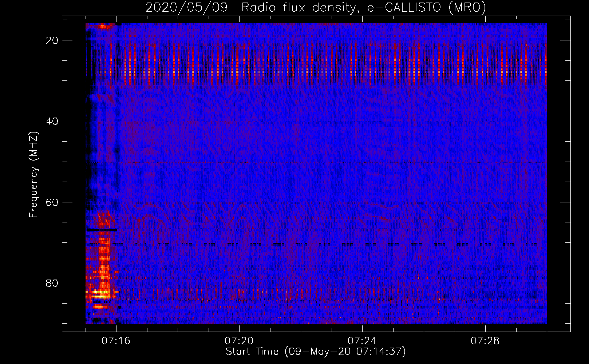Click the '07:20' time tick label

tap(239, 341)
